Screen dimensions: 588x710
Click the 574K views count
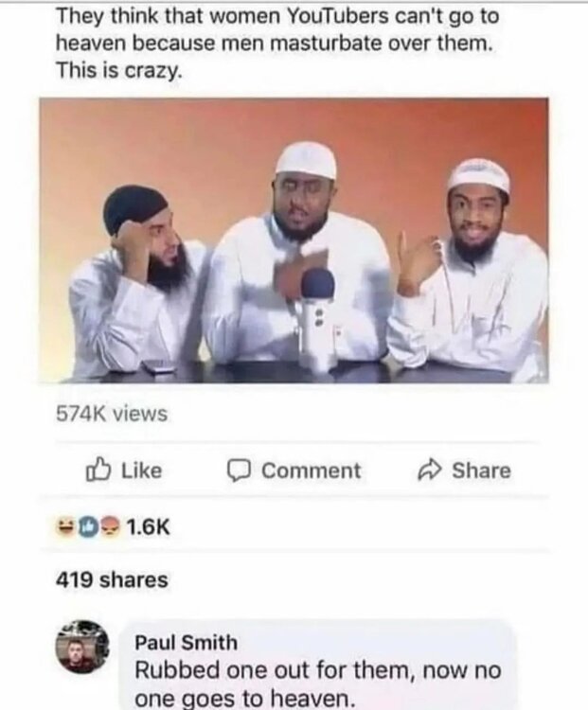112,414
